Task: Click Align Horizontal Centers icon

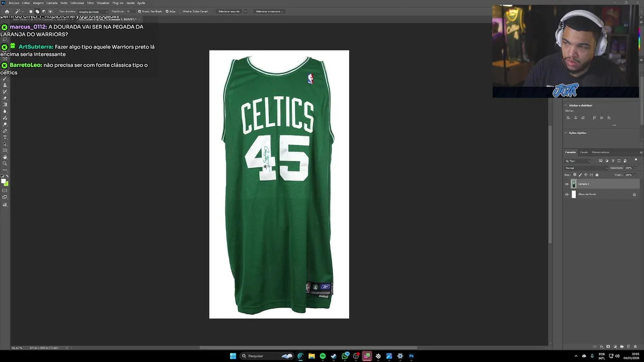Action: point(576,118)
